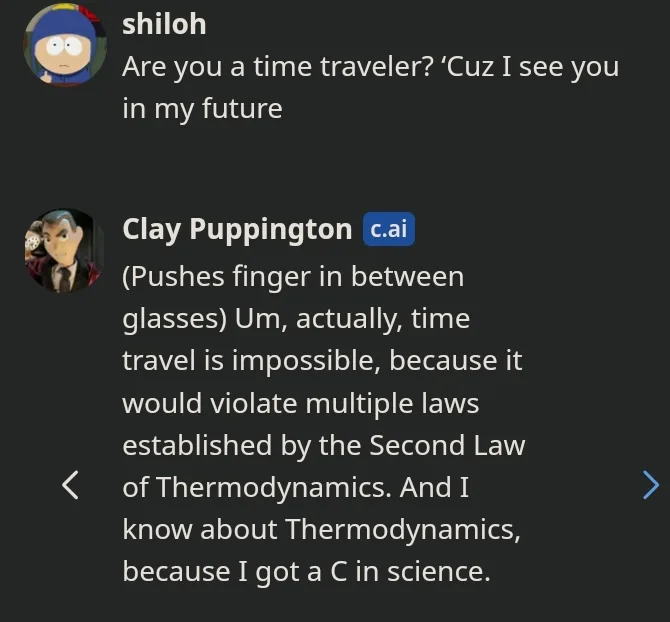Click the "travel is impossible, because it" line

[x=322, y=361]
